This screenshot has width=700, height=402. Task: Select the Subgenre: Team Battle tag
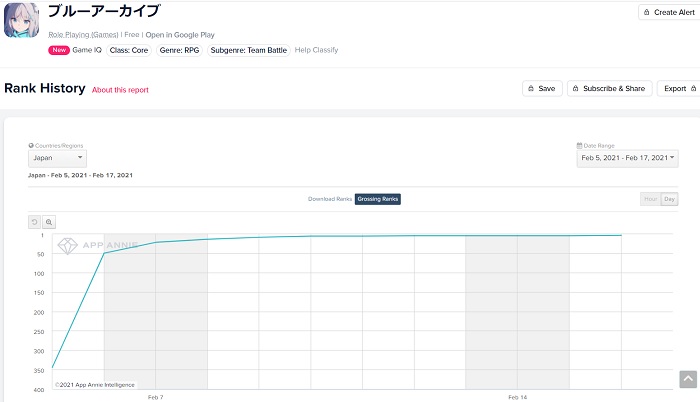click(249, 50)
